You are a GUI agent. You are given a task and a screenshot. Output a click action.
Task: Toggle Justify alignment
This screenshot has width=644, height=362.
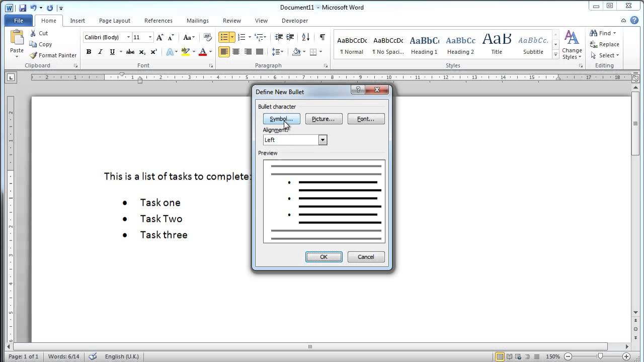pos(260,52)
